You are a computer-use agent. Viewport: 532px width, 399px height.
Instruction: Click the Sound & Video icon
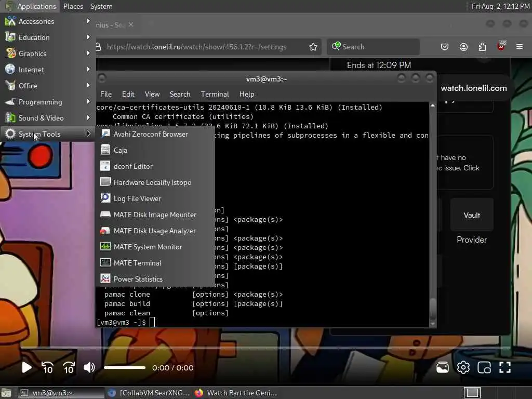pyautogui.click(x=10, y=118)
